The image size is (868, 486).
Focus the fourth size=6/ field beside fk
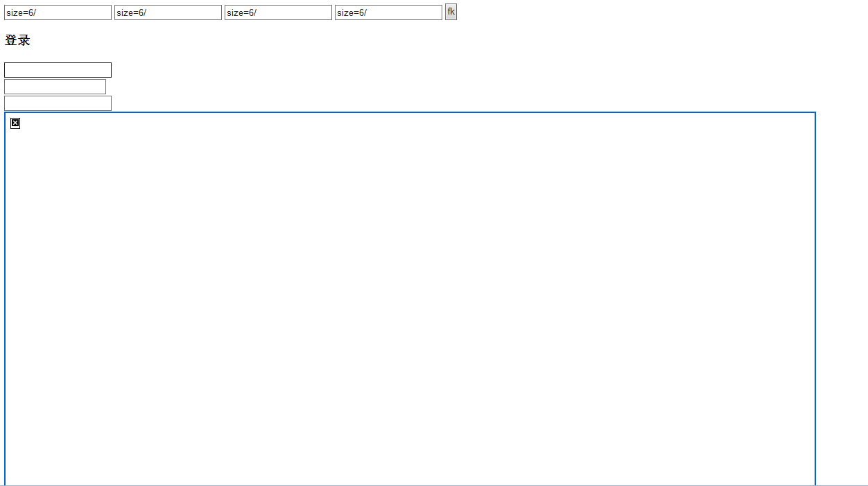pos(388,12)
